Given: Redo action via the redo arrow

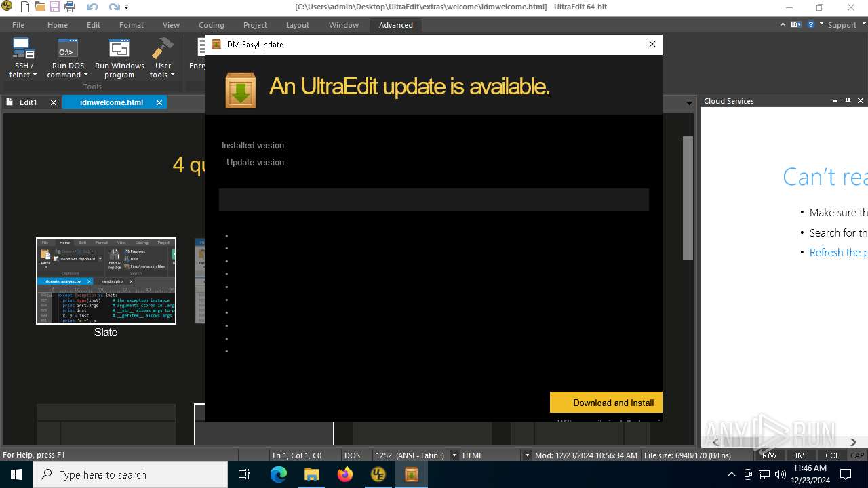Looking at the screenshot, I should pos(114,7).
